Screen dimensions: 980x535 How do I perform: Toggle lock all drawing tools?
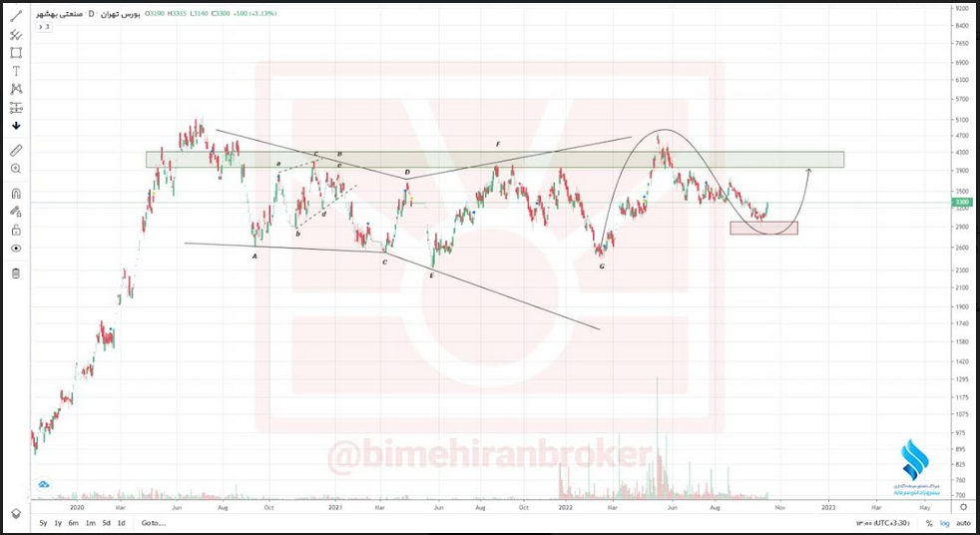click(x=16, y=230)
